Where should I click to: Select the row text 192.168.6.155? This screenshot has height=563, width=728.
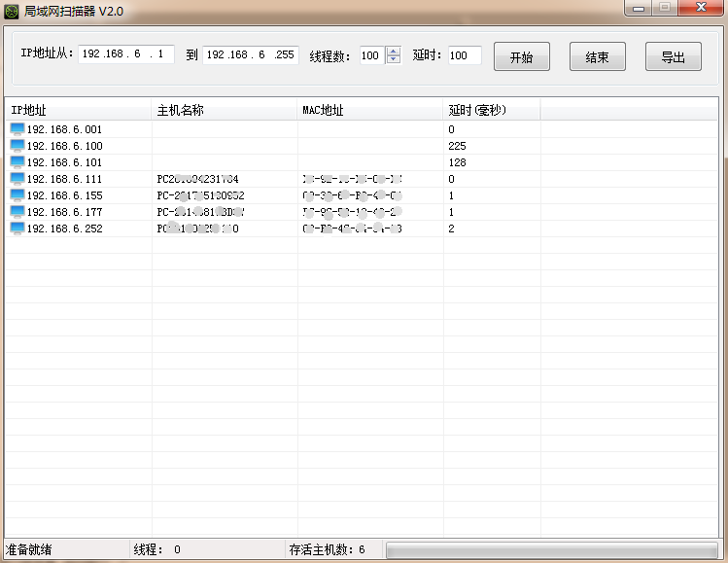tap(64, 195)
